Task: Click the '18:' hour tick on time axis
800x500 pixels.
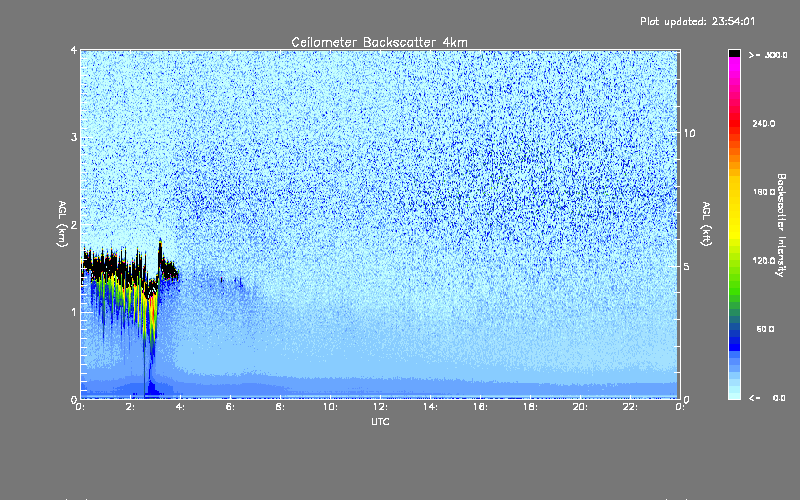Action: pyautogui.click(x=530, y=407)
